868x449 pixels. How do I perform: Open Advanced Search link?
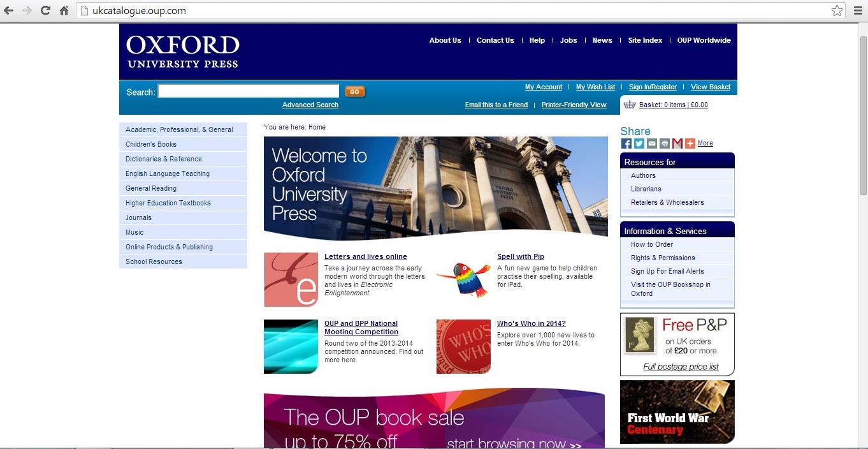tap(310, 105)
